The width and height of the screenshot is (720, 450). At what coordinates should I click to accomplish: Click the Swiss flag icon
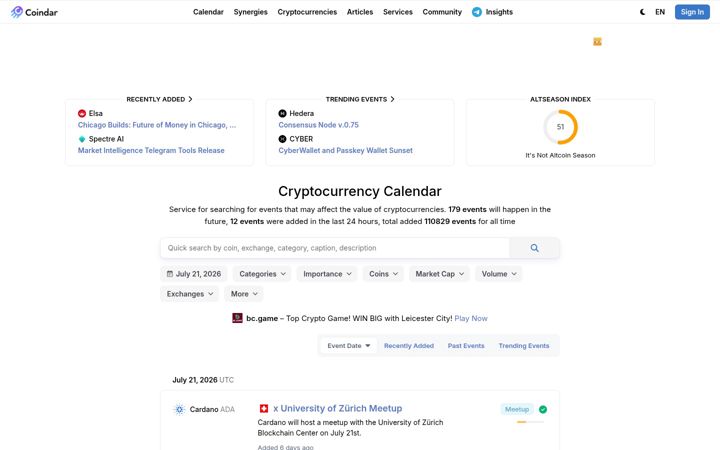(264, 408)
